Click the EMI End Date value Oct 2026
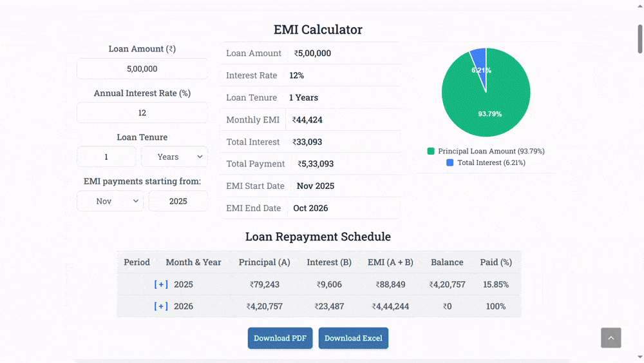644x363 pixels. tap(310, 208)
